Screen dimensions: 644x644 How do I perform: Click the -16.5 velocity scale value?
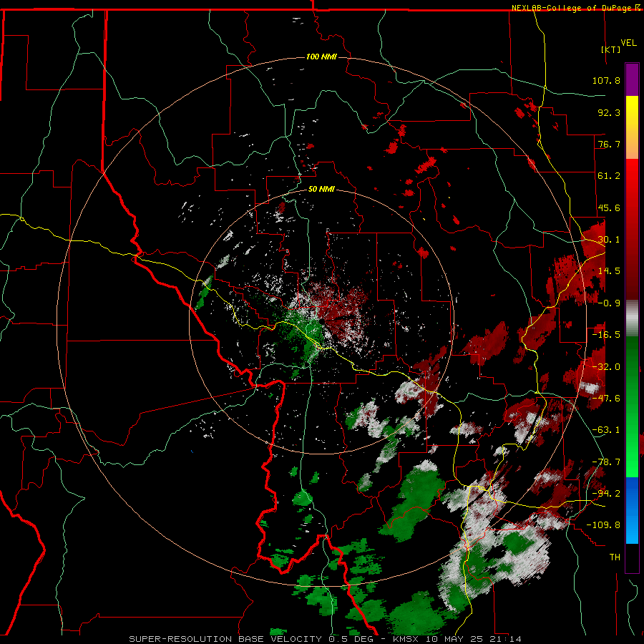coord(606,335)
